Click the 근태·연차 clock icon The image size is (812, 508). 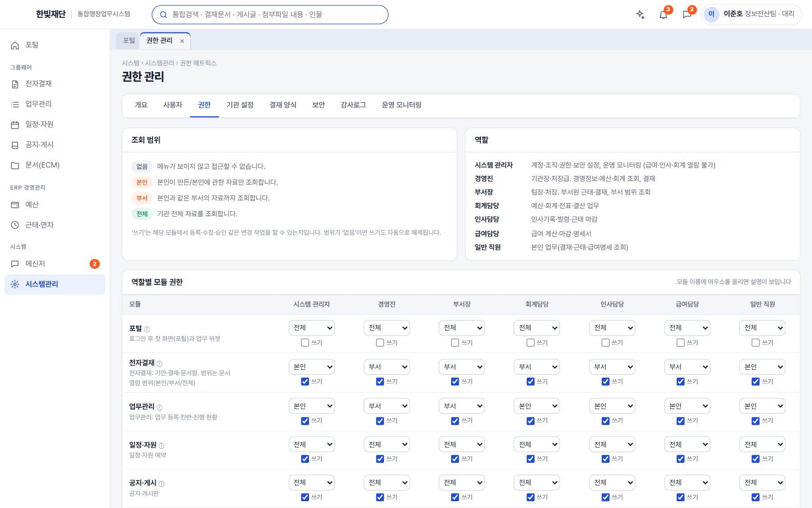tap(15, 225)
